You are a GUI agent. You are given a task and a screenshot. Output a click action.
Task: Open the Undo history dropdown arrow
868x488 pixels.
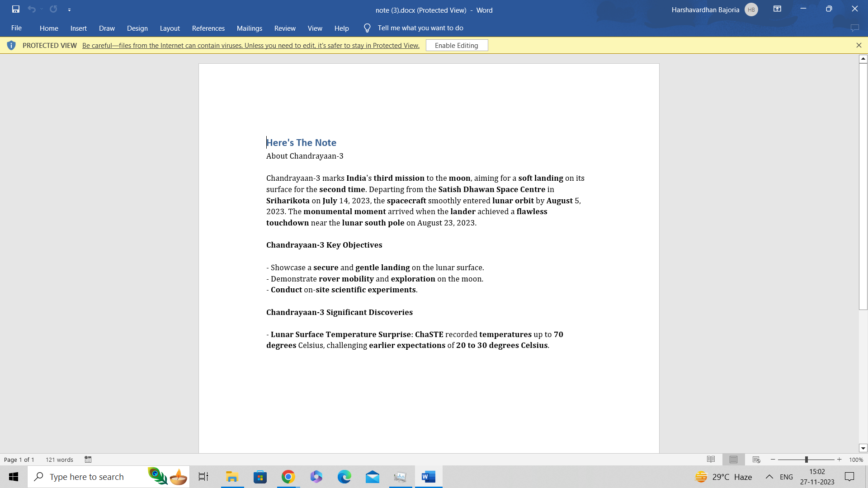(42, 9)
